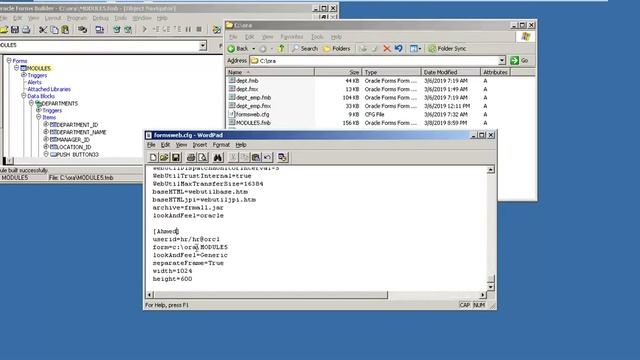Undo the last edit in WordPad
640x360 pixels.
(x=267, y=158)
